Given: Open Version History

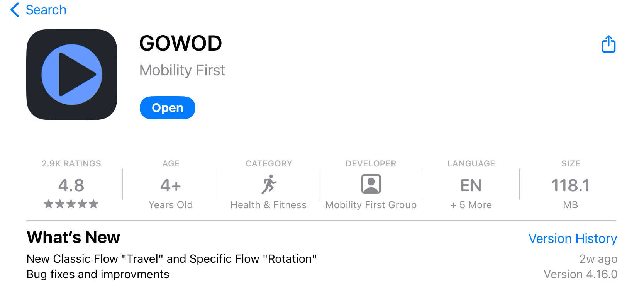Looking at the screenshot, I should tap(573, 239).
